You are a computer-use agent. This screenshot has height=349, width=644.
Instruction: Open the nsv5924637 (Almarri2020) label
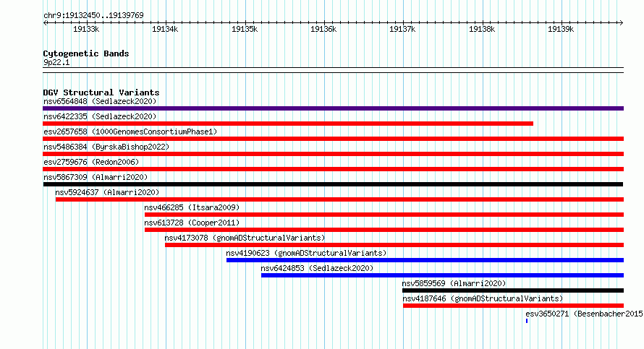[x=107, y=192]
